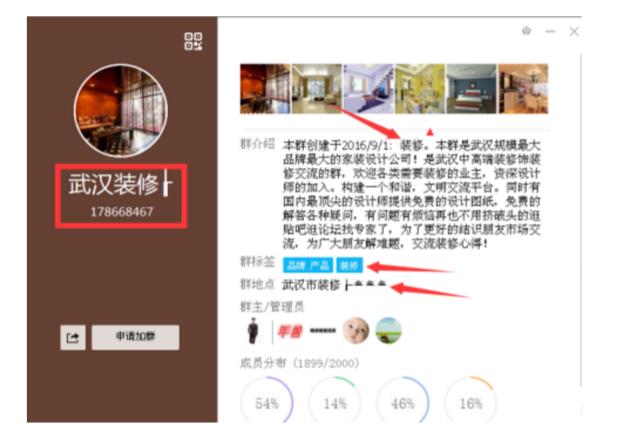Open the blue bedroom album photo
Viewport: 644px width, 428px height.
(x=472, y=89)
